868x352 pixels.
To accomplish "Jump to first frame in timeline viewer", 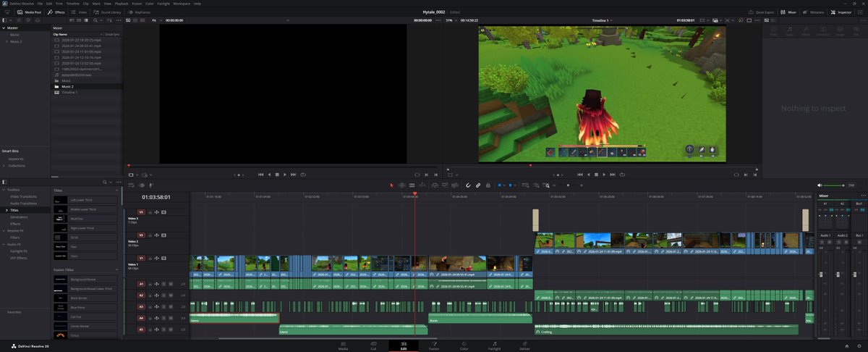I will [x=580, y=175].
